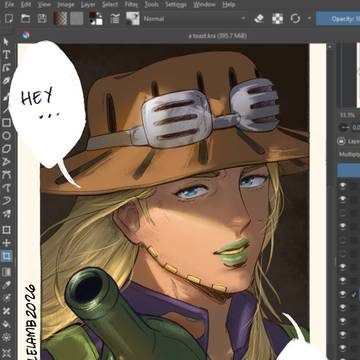Open the Edit menu
Image resolution: width=360 pixels, height=360 pixels.
tap(26, 5)
